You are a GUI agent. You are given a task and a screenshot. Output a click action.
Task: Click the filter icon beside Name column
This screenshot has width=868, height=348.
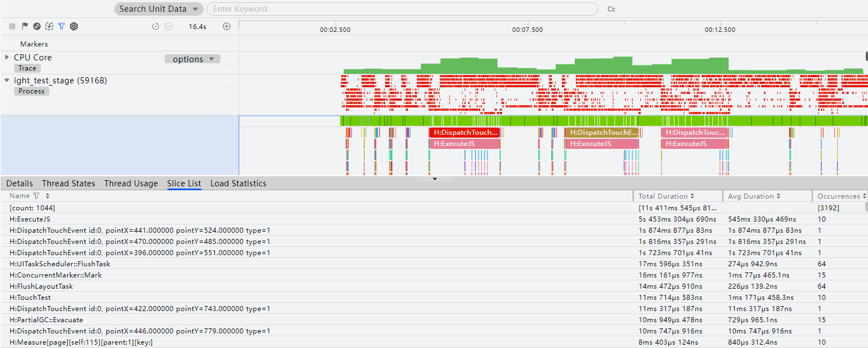point(36,196)
